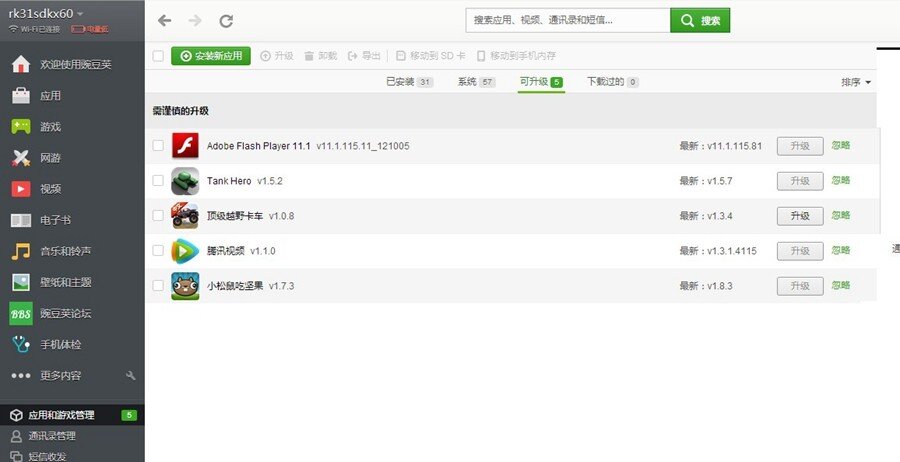Screen dimensions: 900x462
Task: Click the Adobe Flash Player app icon
Action: tap(185, 146)
